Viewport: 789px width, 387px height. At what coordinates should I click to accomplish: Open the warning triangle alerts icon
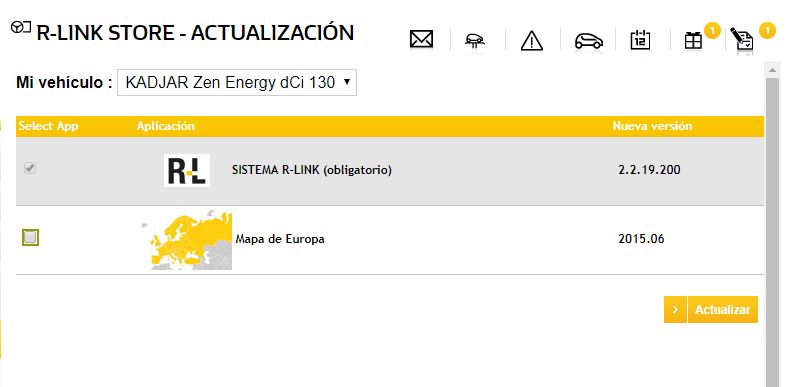531,40
